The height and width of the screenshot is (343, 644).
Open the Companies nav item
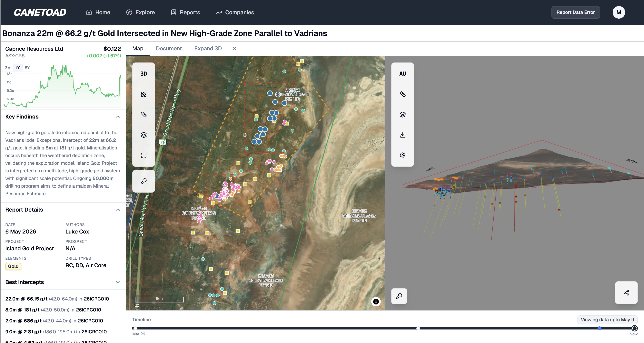pos(235,12)
